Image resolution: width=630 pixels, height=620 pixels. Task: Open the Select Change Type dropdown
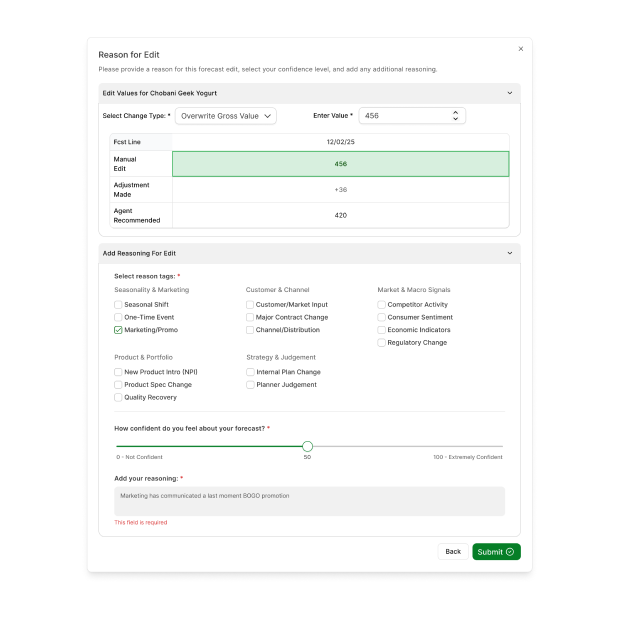tap(226, 116)
